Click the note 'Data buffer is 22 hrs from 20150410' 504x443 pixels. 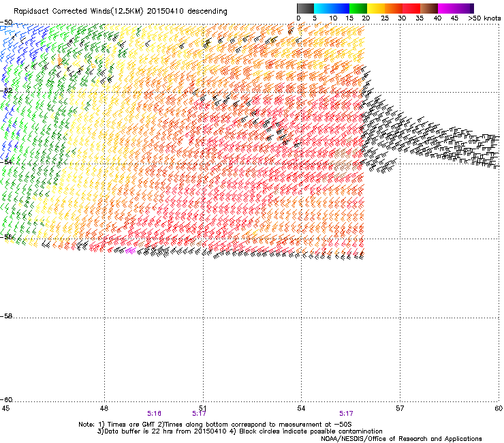[x=166, y=431]
